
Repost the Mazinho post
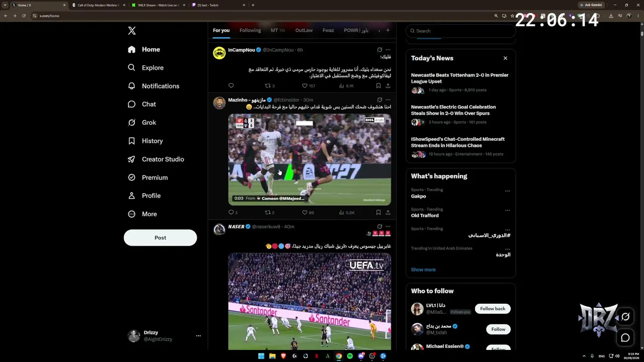(x=270, y=213)
